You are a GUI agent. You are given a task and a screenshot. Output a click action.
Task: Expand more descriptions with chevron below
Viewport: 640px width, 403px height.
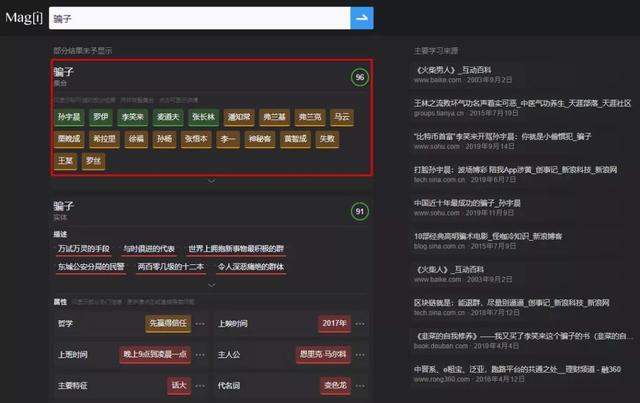(211, 285)
